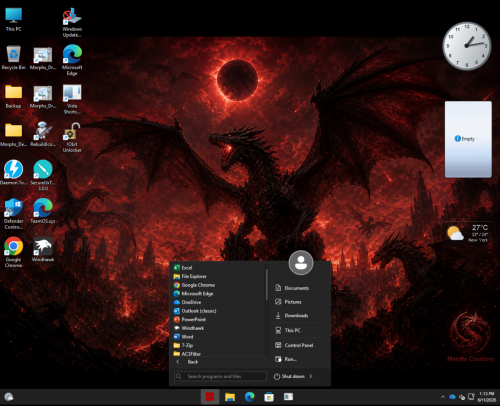This screenshot has width=500, height=406.
Task: Select the Windows Update shortcut on desktop
Action: point(72,22)
